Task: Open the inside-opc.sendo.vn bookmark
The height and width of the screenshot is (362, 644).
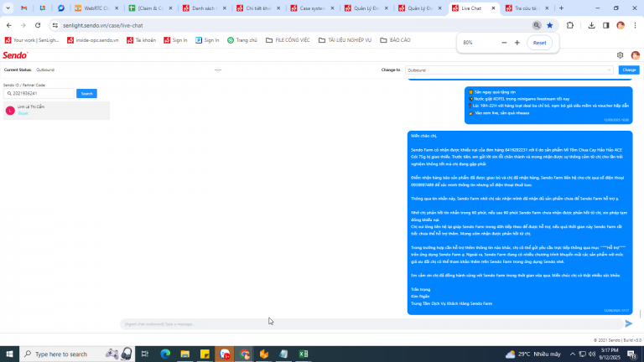Action: (93, 40)
